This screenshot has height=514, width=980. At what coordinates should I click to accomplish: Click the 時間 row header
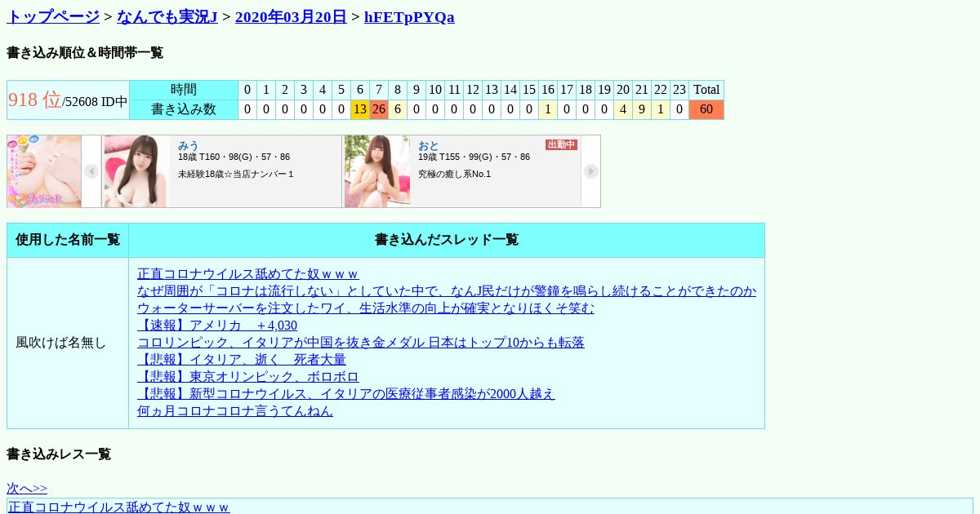[184, 90]
